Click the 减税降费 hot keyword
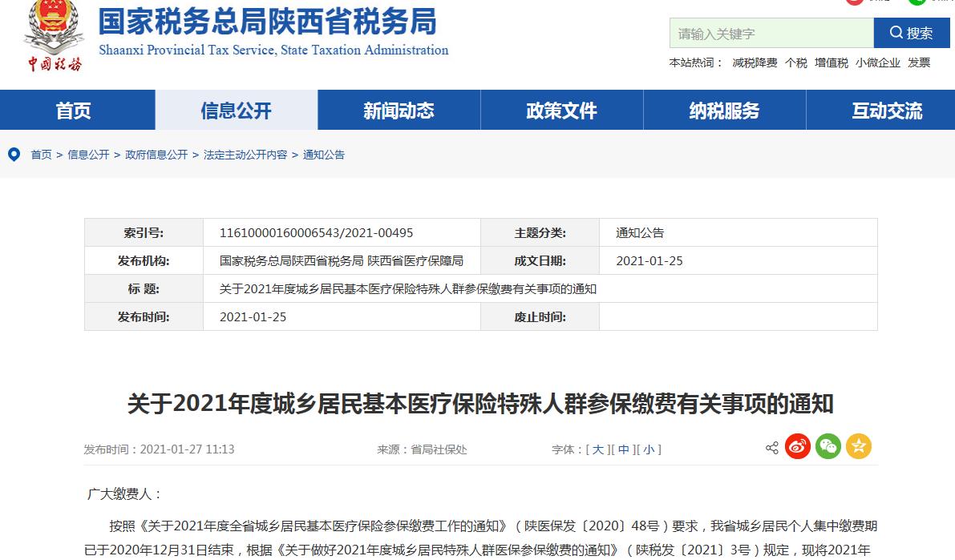Viewport: 955px width, 560px height. 755,62
